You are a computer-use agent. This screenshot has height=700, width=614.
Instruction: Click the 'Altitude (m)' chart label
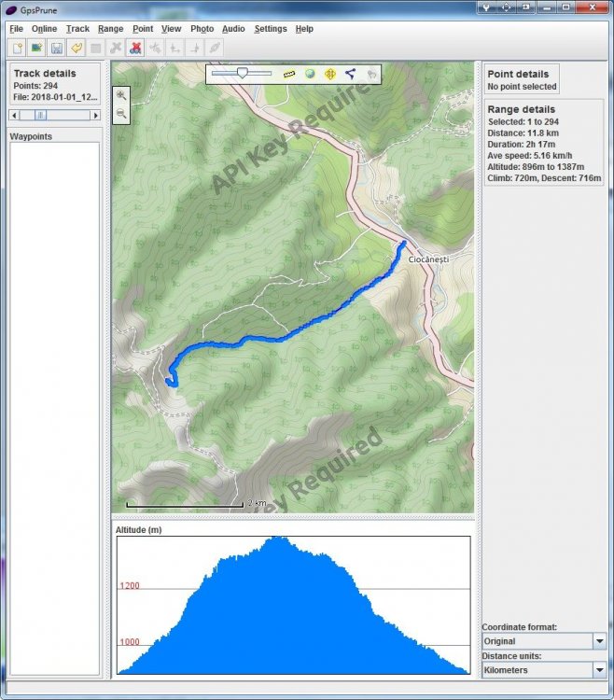(138, 530)
